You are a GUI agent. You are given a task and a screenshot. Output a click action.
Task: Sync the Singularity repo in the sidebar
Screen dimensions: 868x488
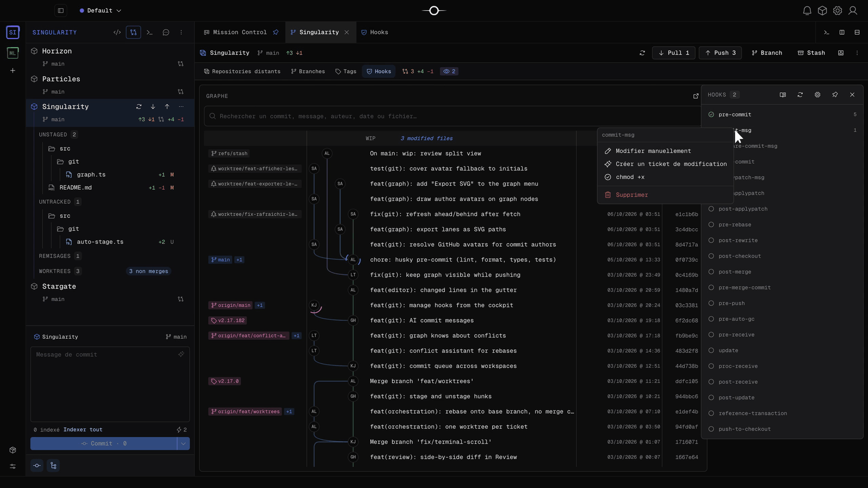pyautogui.click(x=139, y=107)
